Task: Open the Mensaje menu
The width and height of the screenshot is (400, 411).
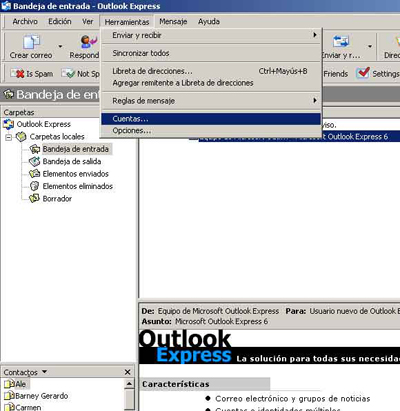Action: (173, 22)
